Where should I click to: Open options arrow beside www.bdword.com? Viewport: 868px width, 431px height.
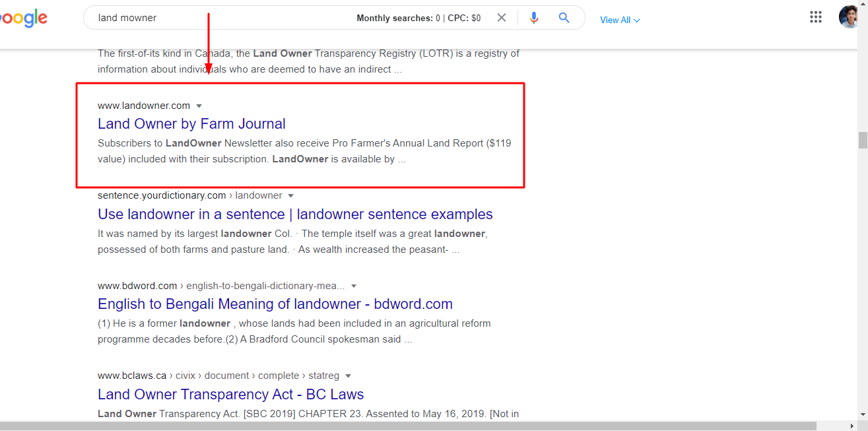pyautogui.click(x=354, y=286)
